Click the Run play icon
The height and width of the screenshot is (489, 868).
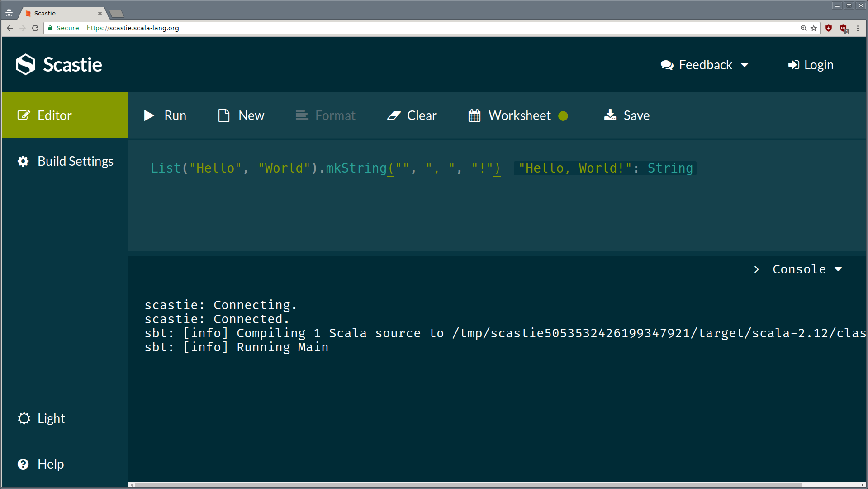pos(149,115)
